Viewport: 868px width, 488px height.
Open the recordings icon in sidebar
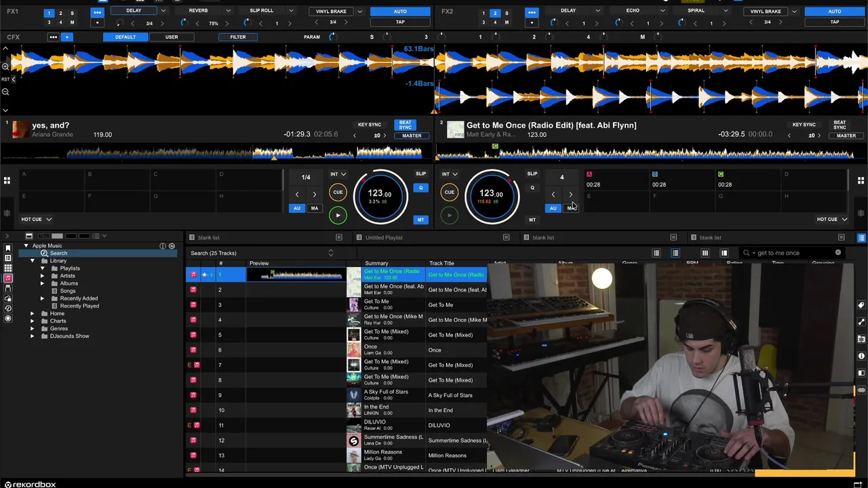8,318
